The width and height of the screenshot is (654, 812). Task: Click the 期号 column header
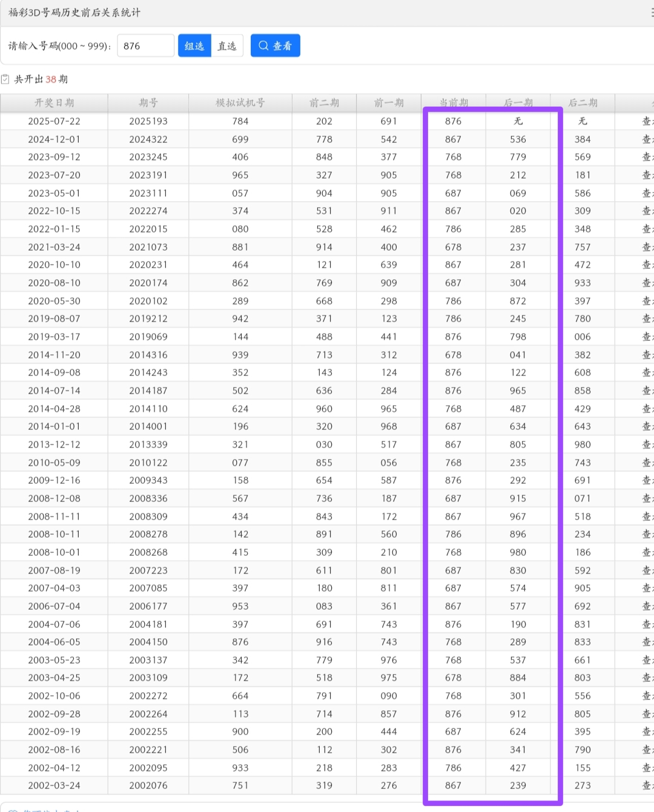148,103
